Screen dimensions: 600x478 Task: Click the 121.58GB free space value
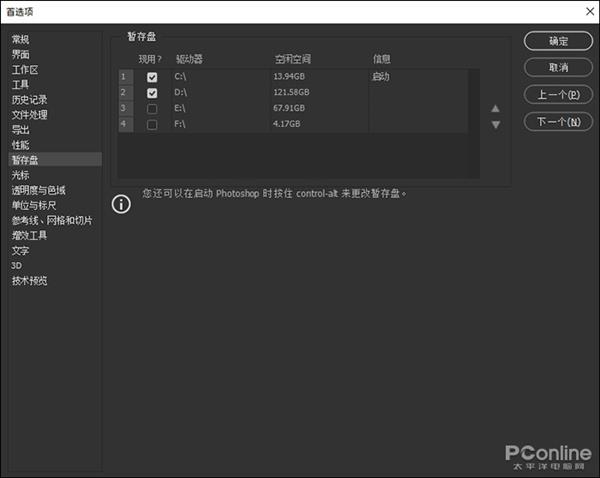pyautogui.click(x=291, y=92)
